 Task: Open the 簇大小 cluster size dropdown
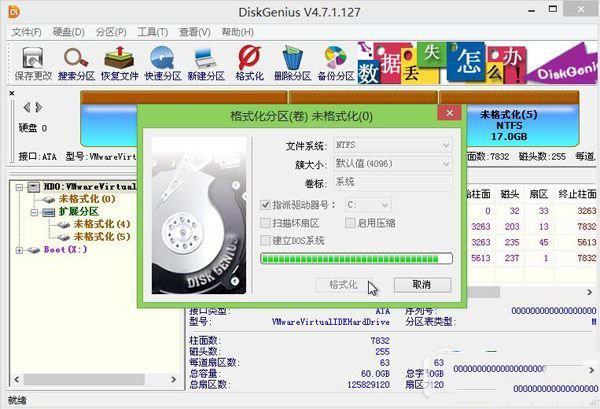tap(393, 164)
